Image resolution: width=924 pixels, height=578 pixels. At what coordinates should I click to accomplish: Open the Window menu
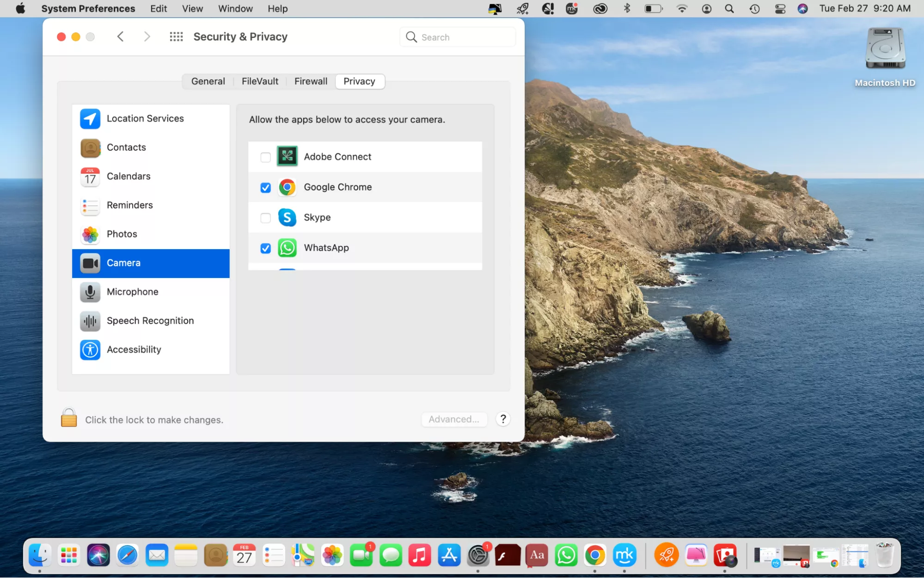coord(235,9)
